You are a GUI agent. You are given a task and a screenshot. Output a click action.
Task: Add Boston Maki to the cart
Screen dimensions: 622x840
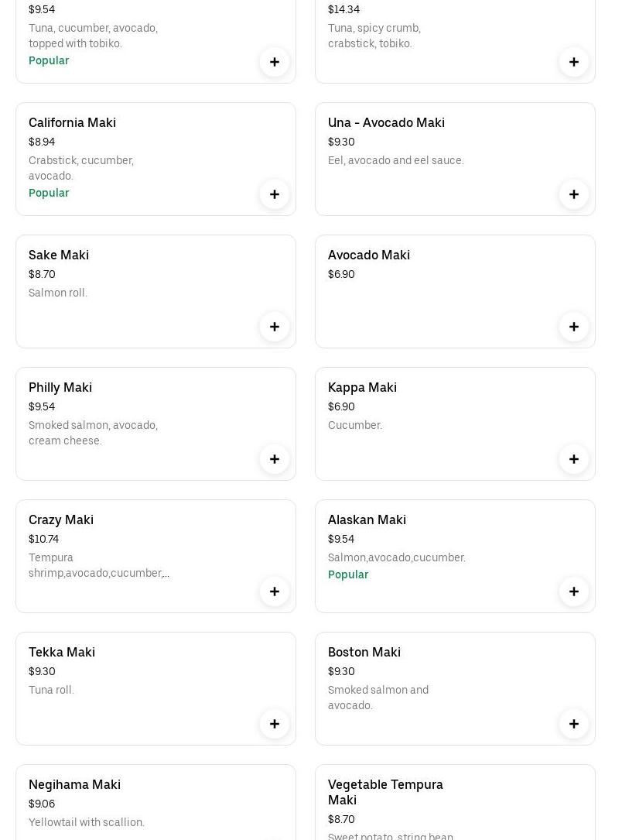tap(573, 724)
